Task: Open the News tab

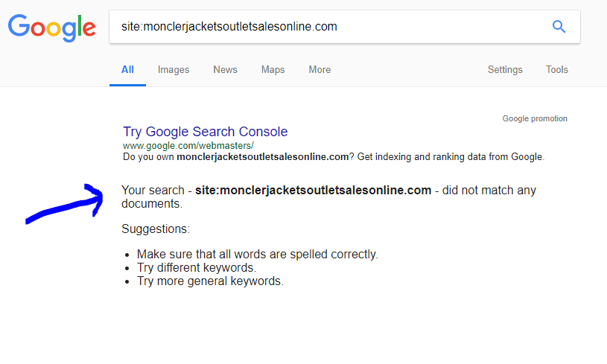Action: [x=225, y=70]
